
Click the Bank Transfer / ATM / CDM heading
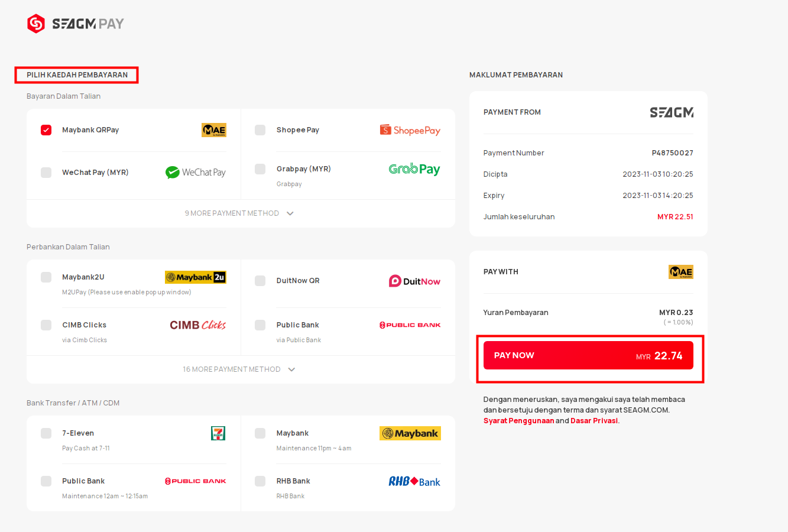pyautogui.click(x=73, y=403)
